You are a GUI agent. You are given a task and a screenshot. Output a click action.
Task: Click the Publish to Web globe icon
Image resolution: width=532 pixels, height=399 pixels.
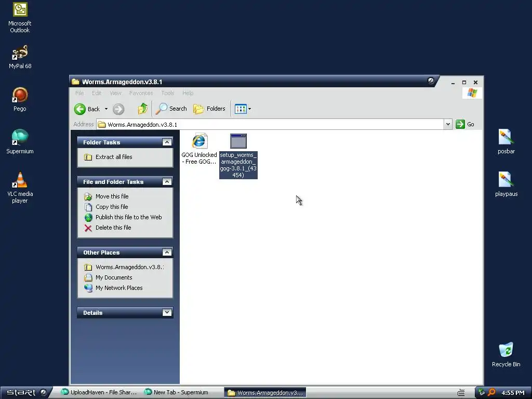coord(88,218)
